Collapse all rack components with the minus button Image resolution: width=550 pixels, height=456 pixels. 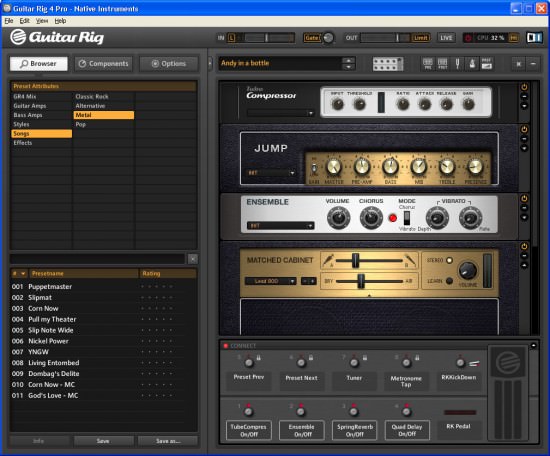click(533, 64)
